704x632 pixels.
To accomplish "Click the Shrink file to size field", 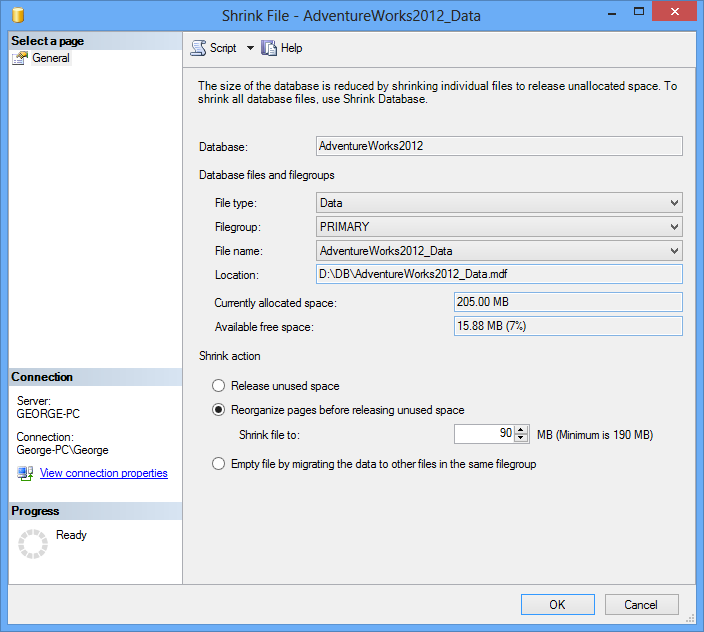I will tap(484, 434).
